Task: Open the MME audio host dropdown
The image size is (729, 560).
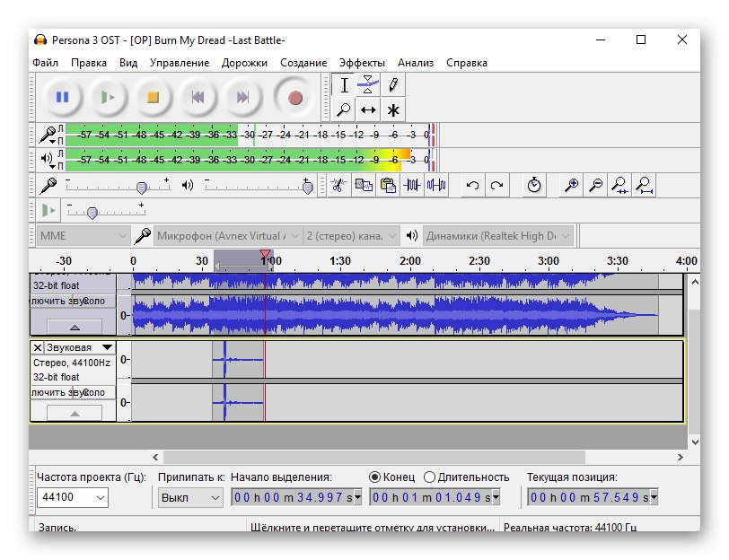Action: coord(83,236)
